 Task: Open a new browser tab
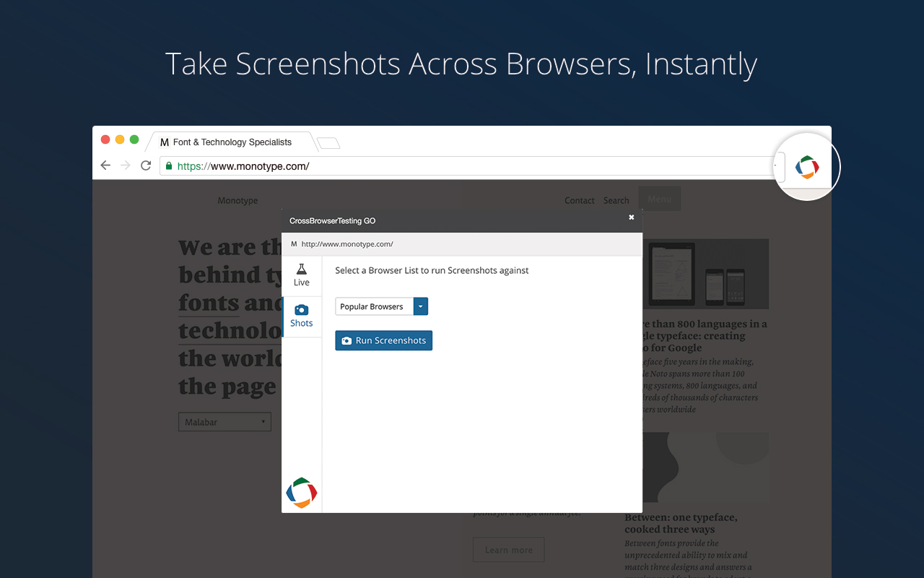[x=328, y=143]
